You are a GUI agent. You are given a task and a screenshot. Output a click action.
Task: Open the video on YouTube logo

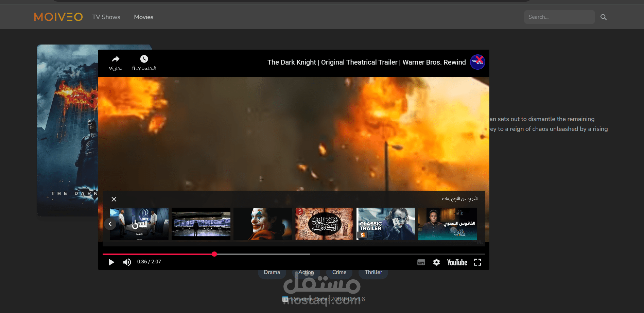pyautogui.click(x=457, y=262)
